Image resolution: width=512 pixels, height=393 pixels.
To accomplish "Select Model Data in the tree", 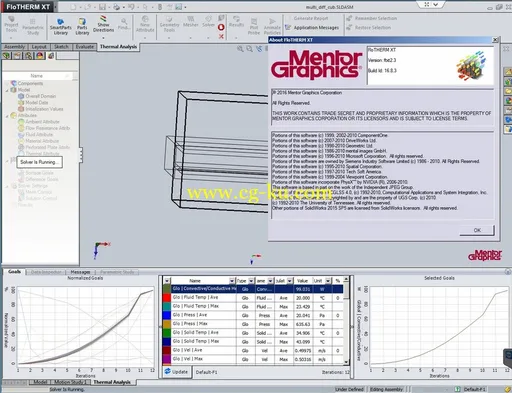I will click(x=33, y=103).
